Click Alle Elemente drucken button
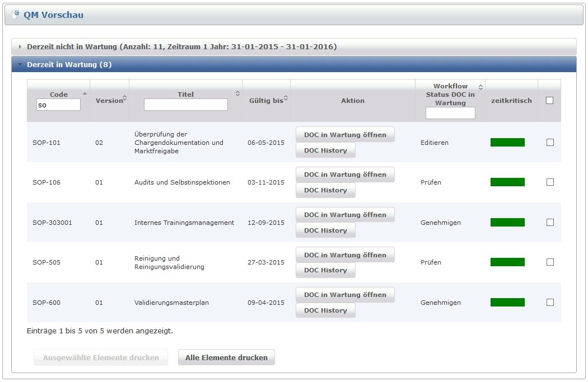Image resolution: width=588 pixels, height=382 pixels. (x=226, y=357)
